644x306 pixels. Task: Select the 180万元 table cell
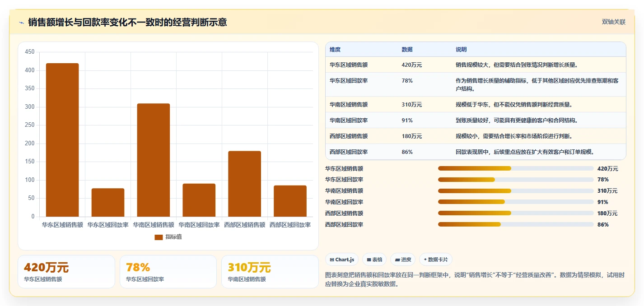click(x=412, y=136)
